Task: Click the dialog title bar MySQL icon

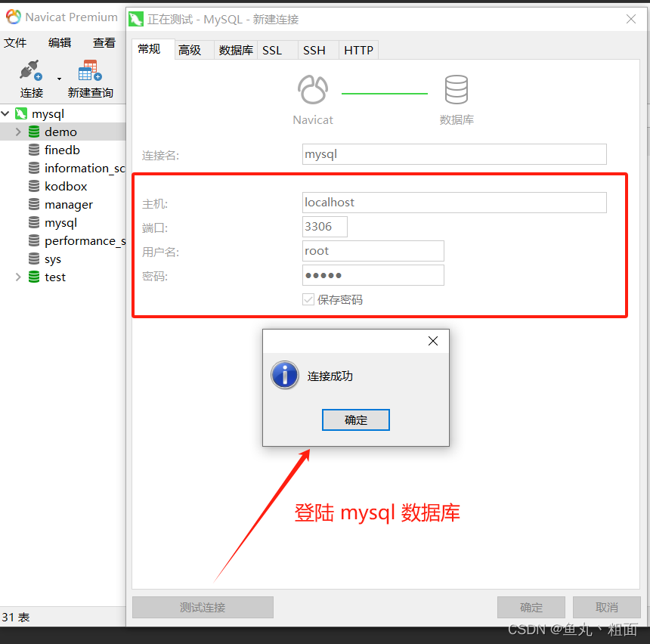Action: (x=136, y=19)
